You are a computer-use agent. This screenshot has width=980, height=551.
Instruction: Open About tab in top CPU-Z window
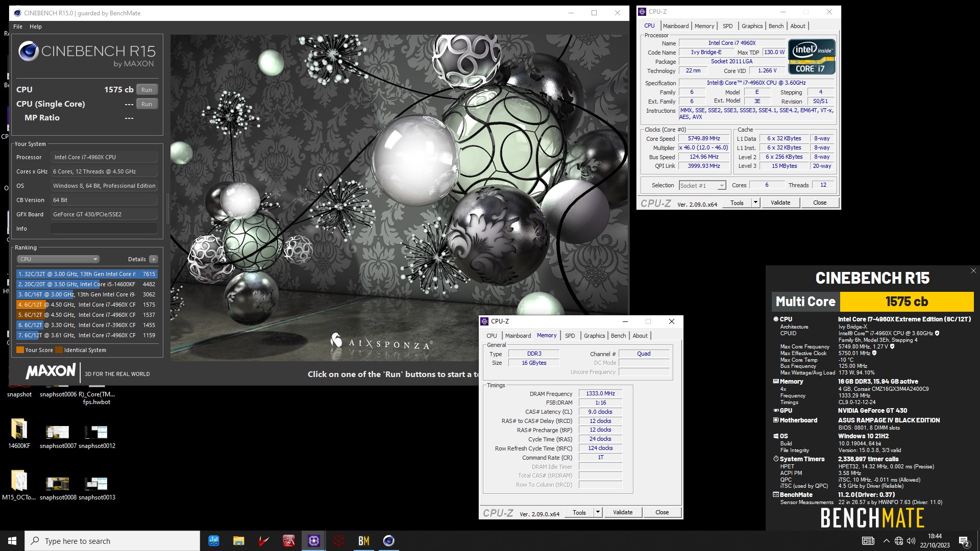coord(798,26)
